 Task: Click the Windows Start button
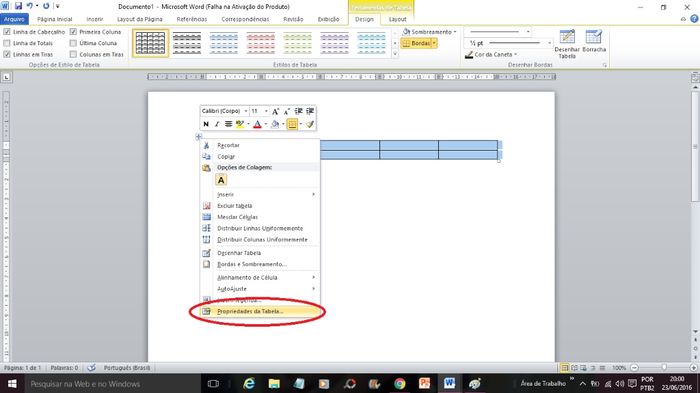click(x=12, y=384)
